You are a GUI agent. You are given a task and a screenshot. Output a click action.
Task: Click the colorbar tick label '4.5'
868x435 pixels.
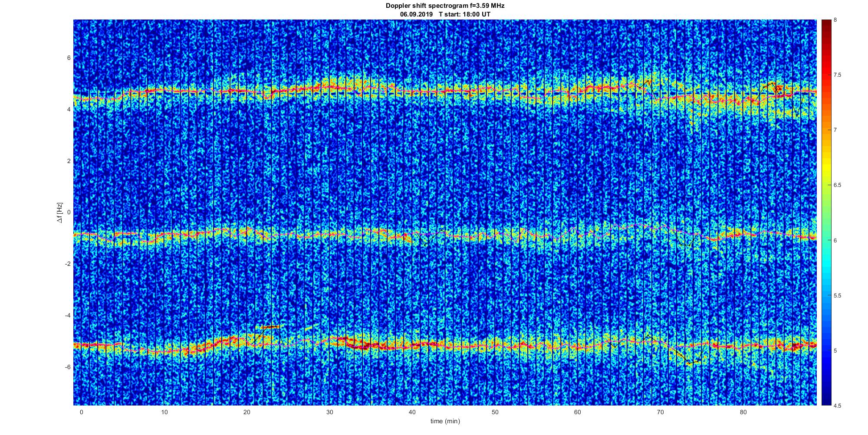pyautogui.click(x=838, y=406)
